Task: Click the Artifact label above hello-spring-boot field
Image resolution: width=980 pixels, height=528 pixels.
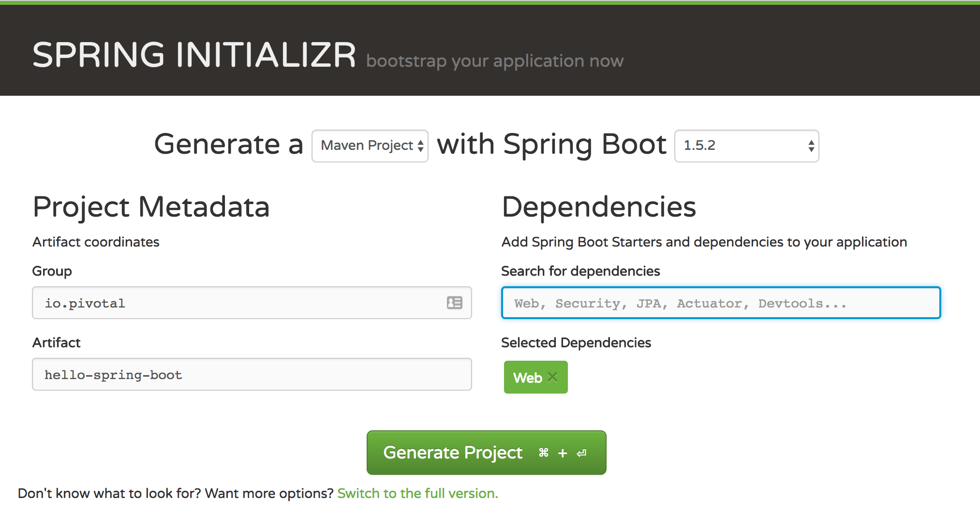Action: (56, 342)
